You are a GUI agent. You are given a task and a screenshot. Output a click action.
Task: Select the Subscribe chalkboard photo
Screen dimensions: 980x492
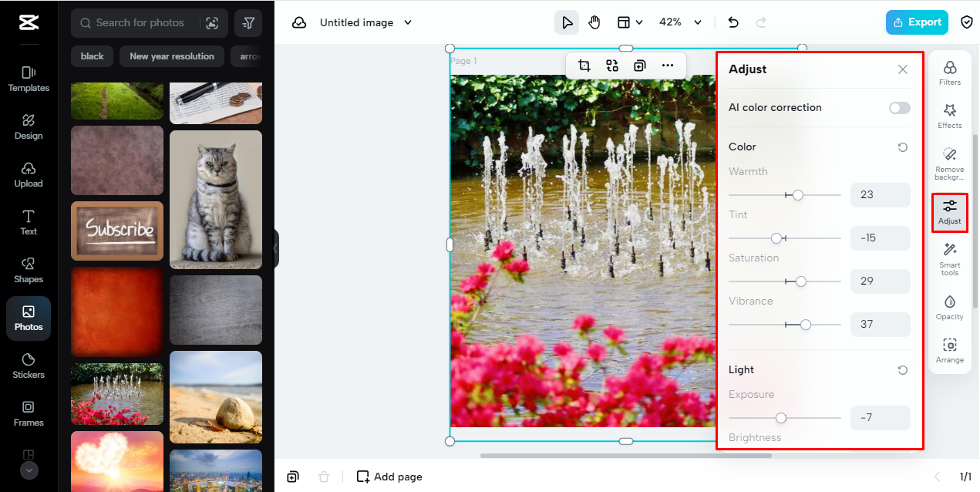117,231
